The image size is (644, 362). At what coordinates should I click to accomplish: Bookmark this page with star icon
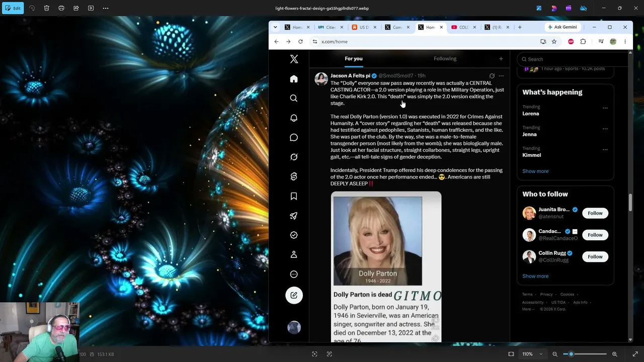click(x=554, y=42)
